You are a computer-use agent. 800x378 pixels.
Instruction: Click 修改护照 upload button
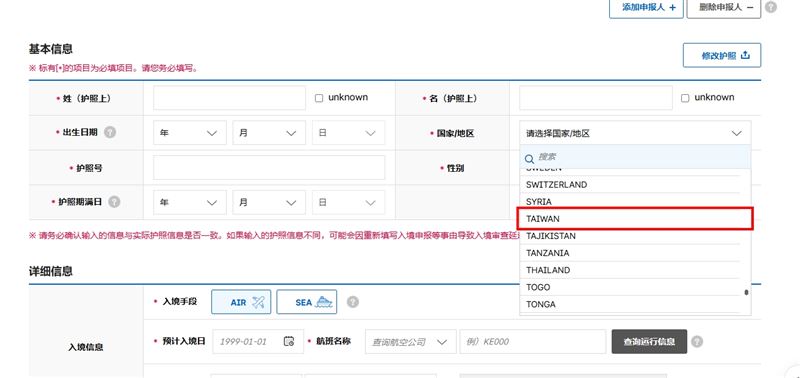tap(722, 56)
